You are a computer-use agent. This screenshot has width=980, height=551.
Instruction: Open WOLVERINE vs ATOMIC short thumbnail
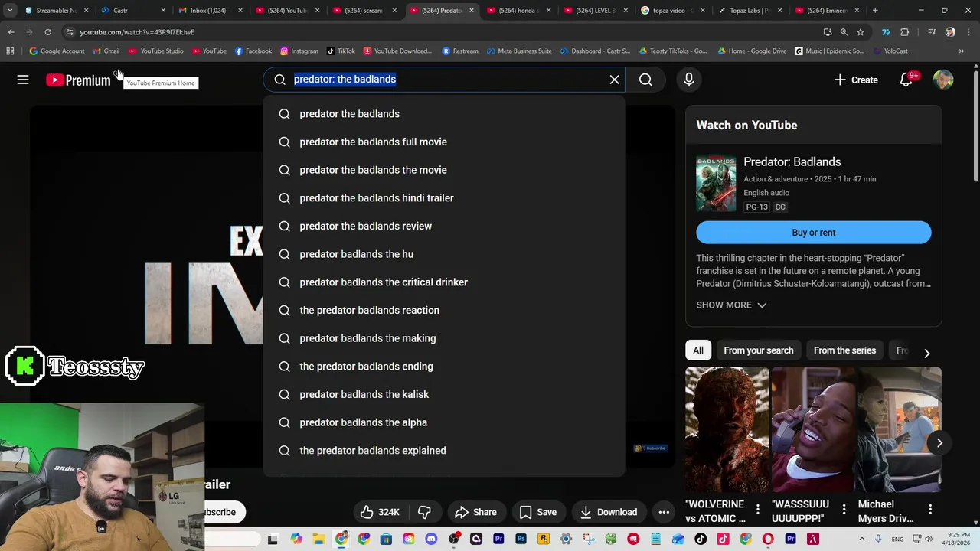coord(727,429)
